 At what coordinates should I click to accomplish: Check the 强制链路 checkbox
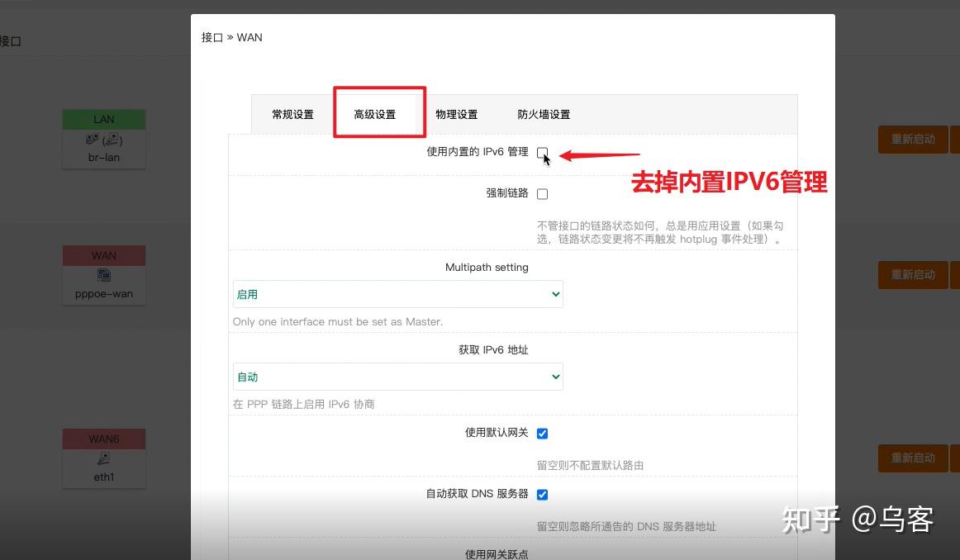[542, 193]
